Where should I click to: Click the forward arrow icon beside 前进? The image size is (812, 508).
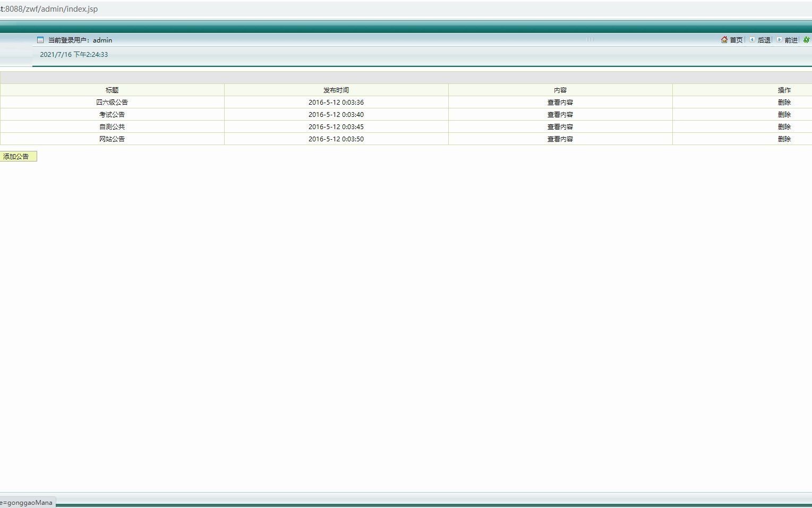click(779, 39)
